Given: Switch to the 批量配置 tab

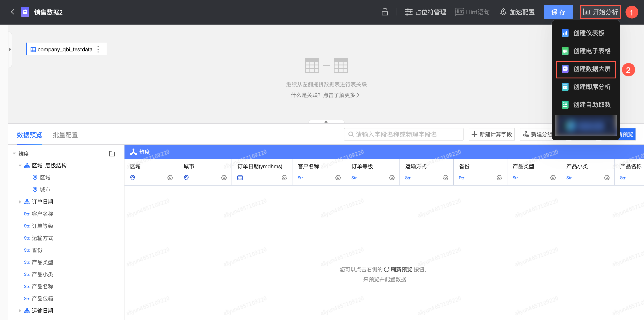Looking at the screenshot, I should point(65,135).
